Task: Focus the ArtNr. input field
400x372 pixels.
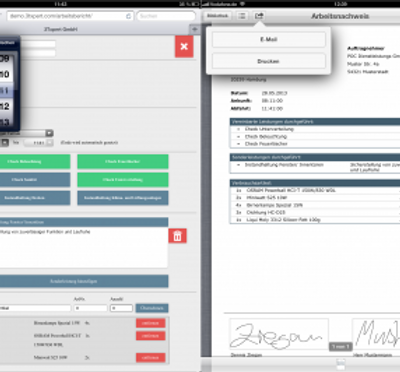Action: [90, 308]
